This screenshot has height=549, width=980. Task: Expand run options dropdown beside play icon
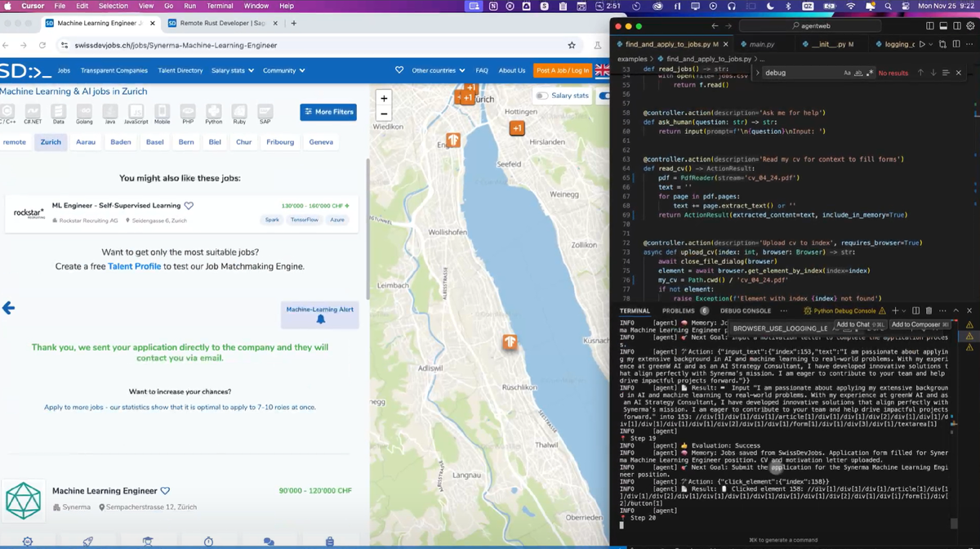[x=933, y=44]
